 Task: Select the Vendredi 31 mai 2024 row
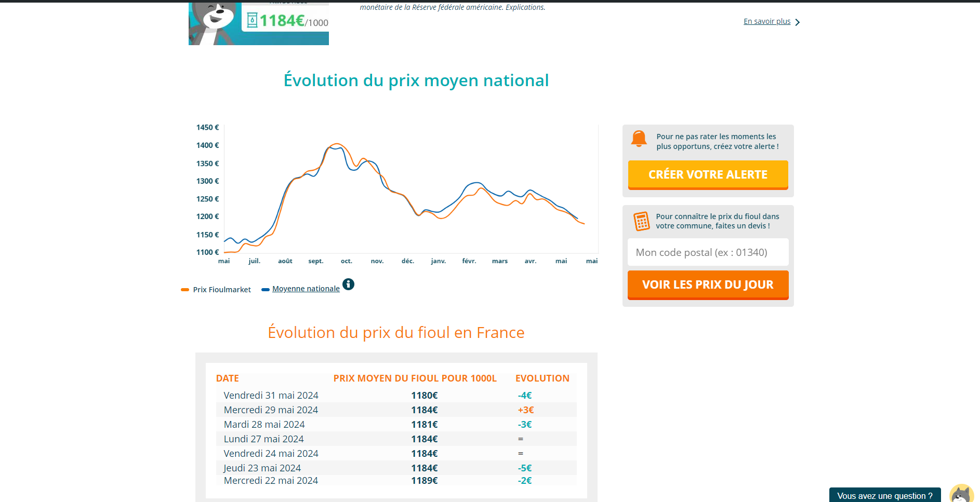[271, 396]
